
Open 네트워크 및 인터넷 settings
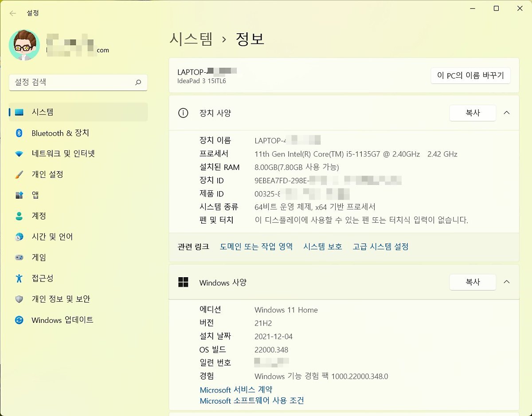(78, 154)
